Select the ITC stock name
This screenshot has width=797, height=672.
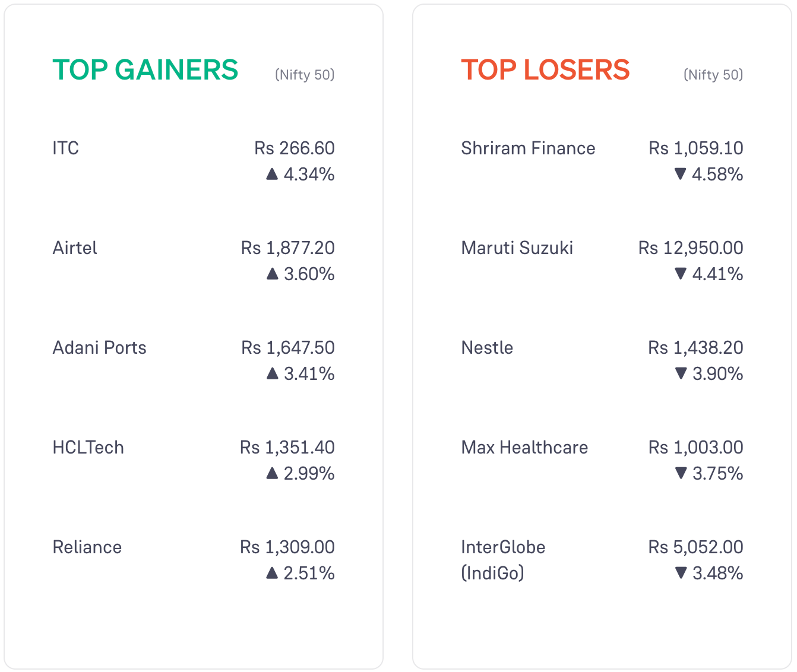tap(65, 148)
